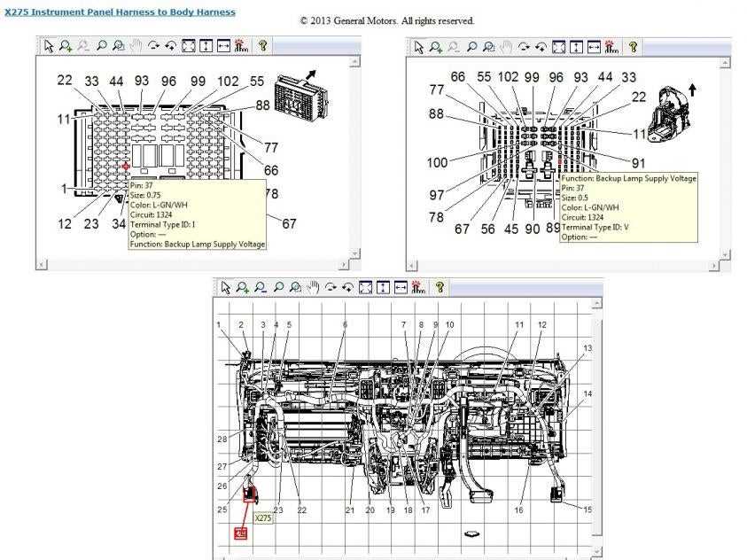This screenshot has height=560, width=747.
Task: Rotate counterclockwise in right connector viewer
Action: tap(541, 47)
